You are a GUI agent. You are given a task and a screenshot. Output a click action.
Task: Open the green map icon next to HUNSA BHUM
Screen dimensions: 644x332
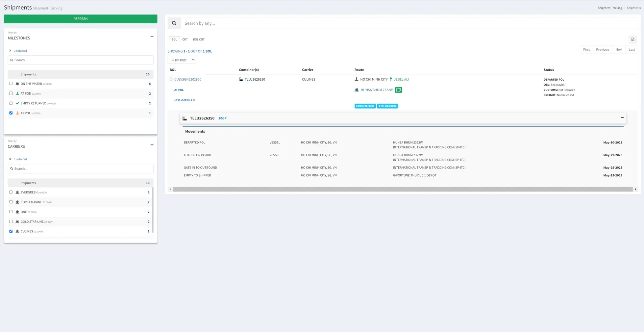pos(398,90)
